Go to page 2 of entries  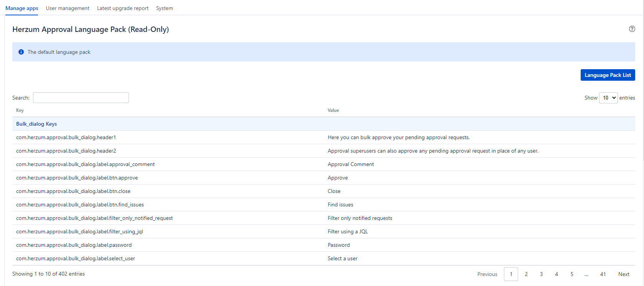[x=526, y=274]
